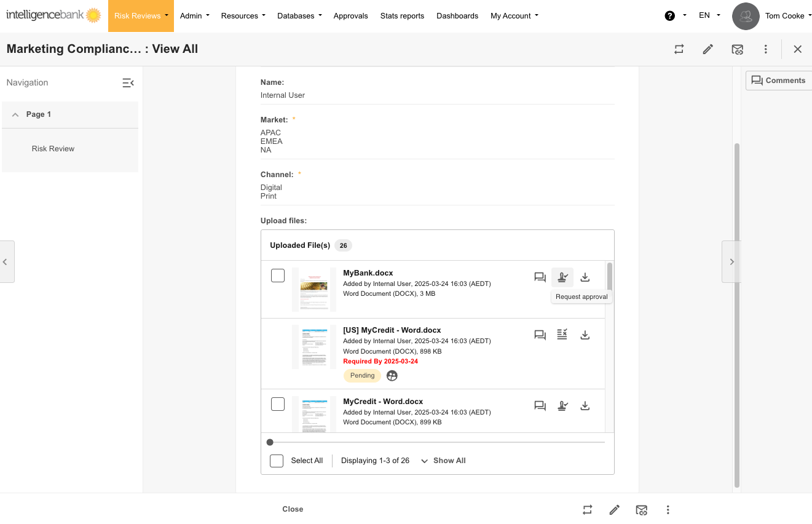This screenshot has height=524, width=812.
Task: Click the Close button at bottom
Action: click(x=293, y=509)
